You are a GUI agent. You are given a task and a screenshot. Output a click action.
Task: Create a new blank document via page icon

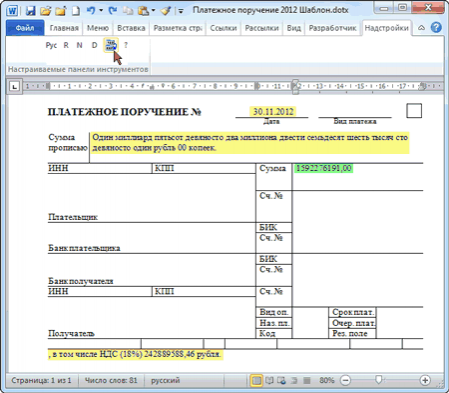coord(76,11)
